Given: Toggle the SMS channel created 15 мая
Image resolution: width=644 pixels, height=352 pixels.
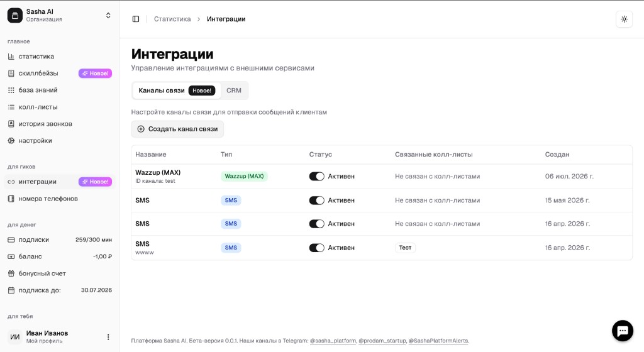Looking at the screenshot, I should (x=317, y=201).
